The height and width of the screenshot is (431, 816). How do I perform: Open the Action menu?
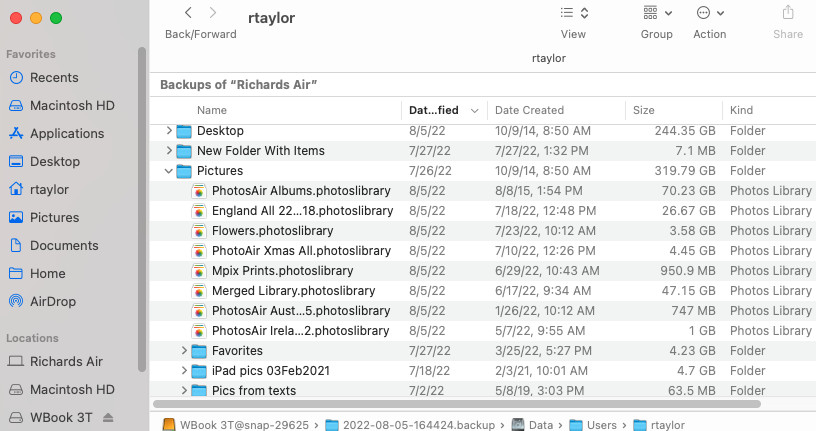(x=709, y=13)
